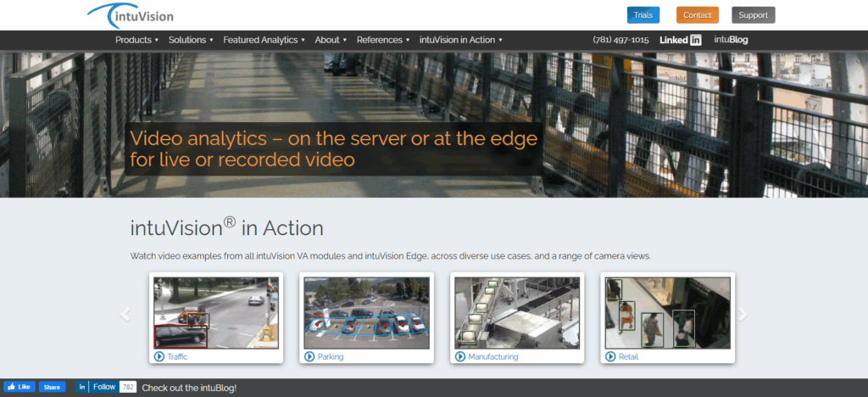Screen dimensions: 868x397
Task: Click the right carousel arrow
Action: [743, 315]
